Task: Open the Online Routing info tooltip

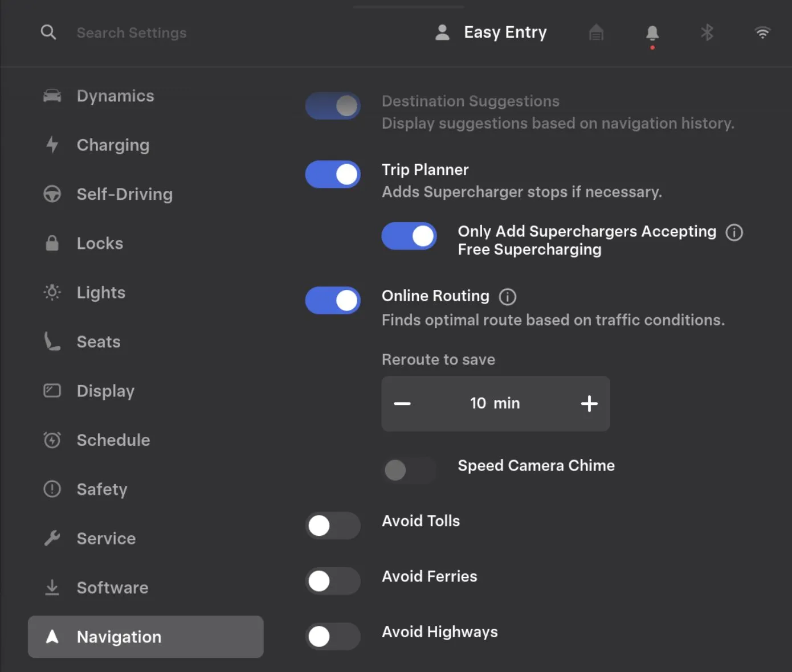Action: pyautogui.click(x=507, y=296)
